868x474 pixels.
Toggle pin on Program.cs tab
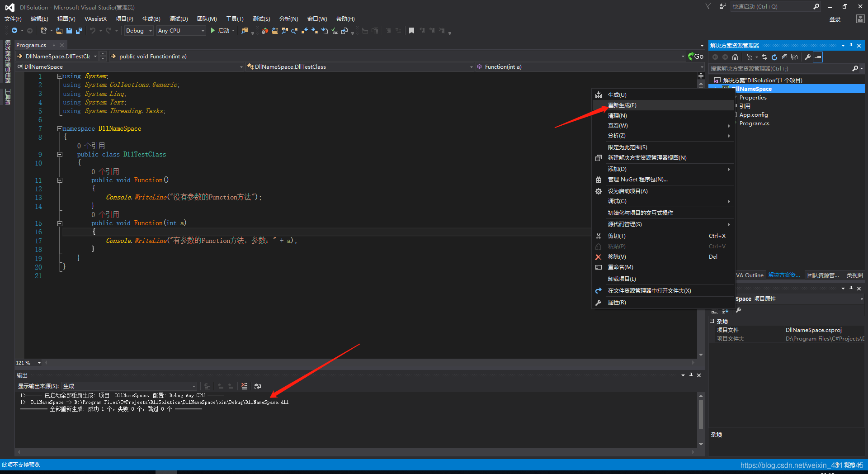pos(54,45)
